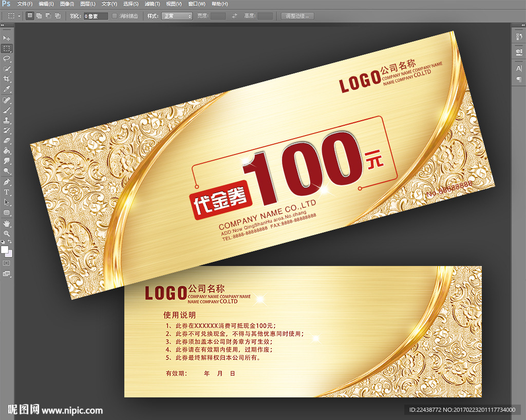This screenshot has height=420, width=526.
Task: Select the Rectangular Marquee tool in the toolbox
Action: [6, 48]
